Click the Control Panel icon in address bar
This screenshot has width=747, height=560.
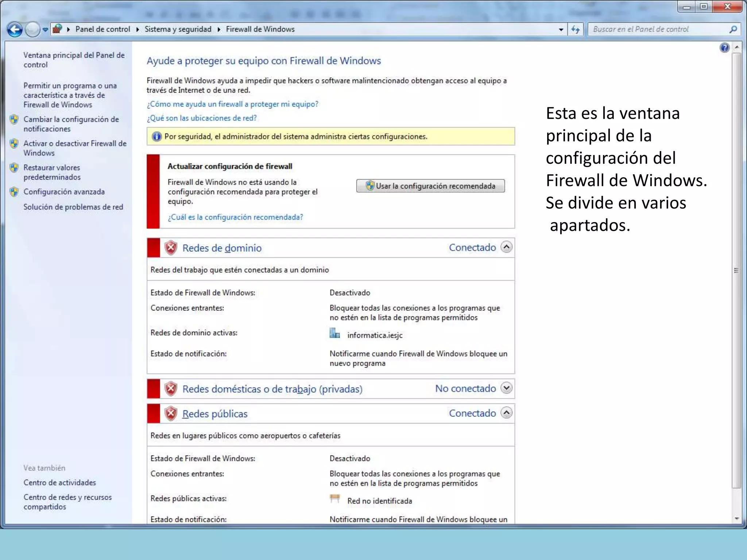point(57,29)
